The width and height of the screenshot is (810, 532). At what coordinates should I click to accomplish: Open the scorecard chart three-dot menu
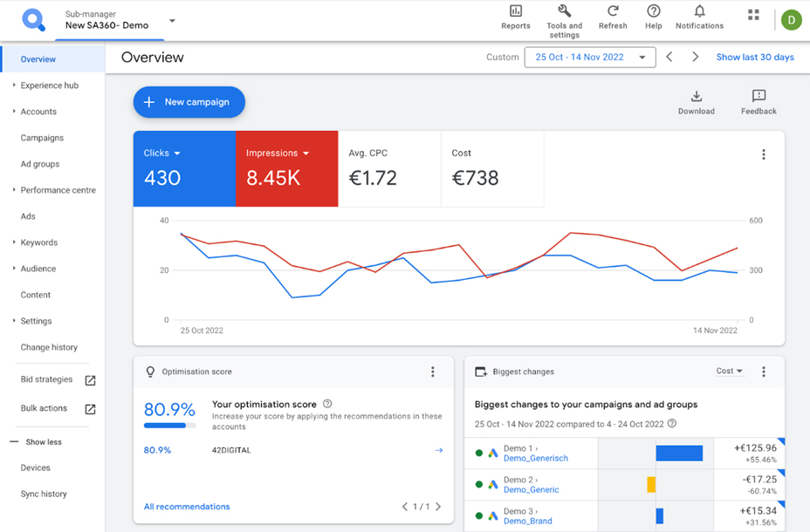[764, 154]
